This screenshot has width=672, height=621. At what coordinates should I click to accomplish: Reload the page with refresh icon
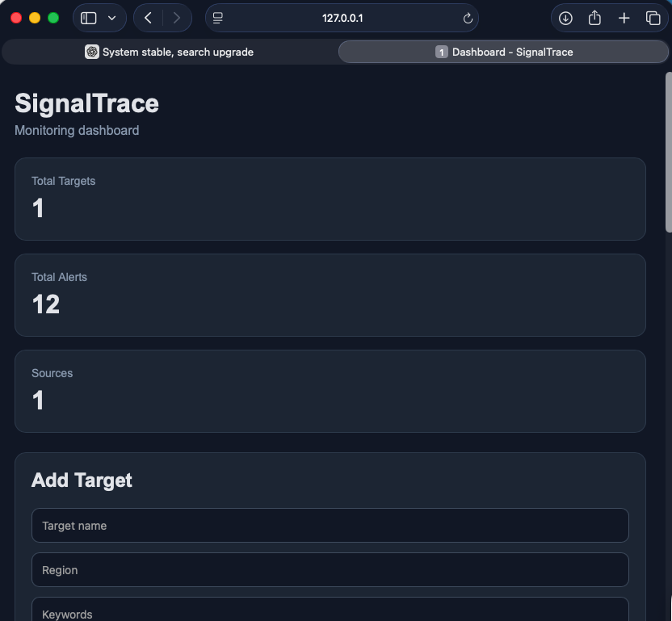click(468, 18)
